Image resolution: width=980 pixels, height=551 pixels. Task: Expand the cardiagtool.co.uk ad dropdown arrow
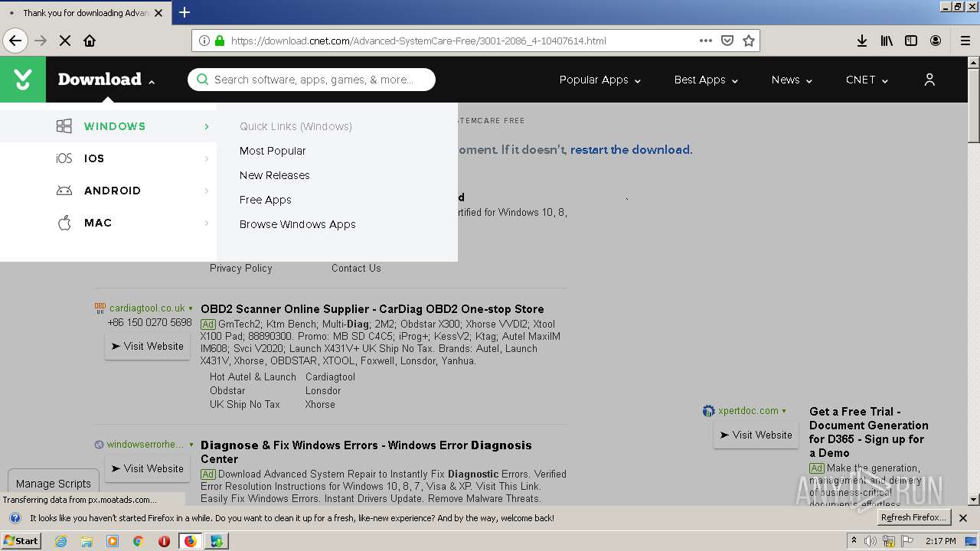tap(191, 308)
